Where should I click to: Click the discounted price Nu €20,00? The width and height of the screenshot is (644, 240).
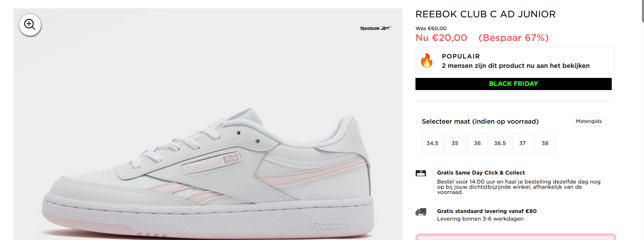pos(441,37)
